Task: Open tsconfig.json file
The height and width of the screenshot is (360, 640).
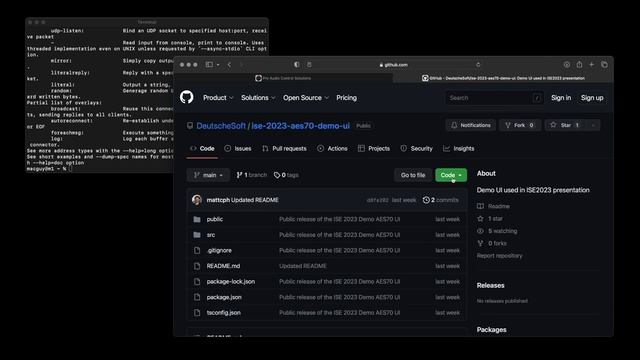Action: [224, 313]
